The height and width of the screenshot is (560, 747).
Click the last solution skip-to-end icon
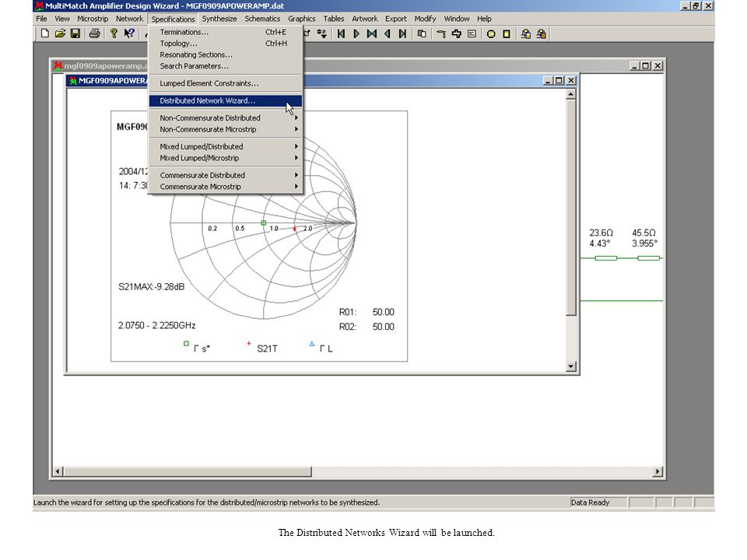click(x=402, y=33)
